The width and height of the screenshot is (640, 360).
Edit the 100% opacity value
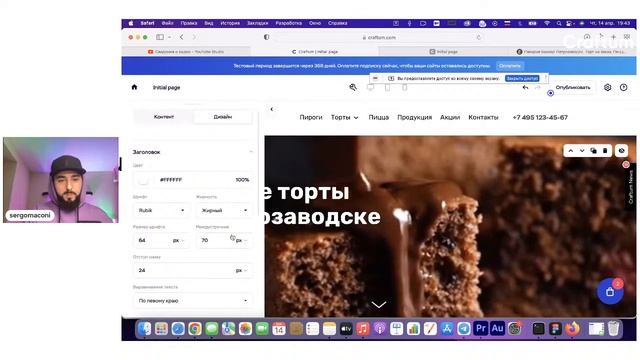click(242, 180)
